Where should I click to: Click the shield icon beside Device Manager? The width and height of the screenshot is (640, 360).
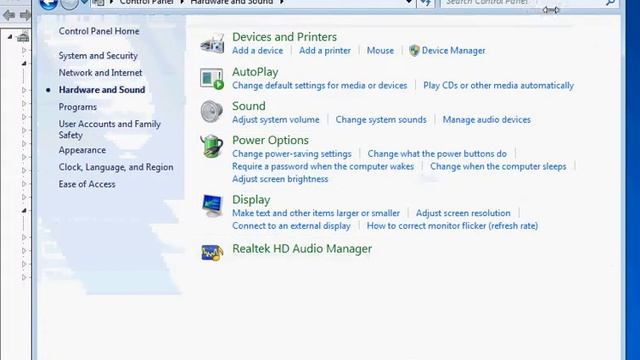(414, 51)
